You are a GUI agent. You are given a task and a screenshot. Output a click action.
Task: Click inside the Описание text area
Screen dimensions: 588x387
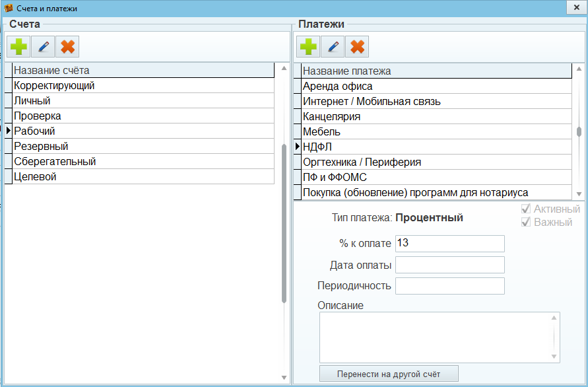coord(436,337)
